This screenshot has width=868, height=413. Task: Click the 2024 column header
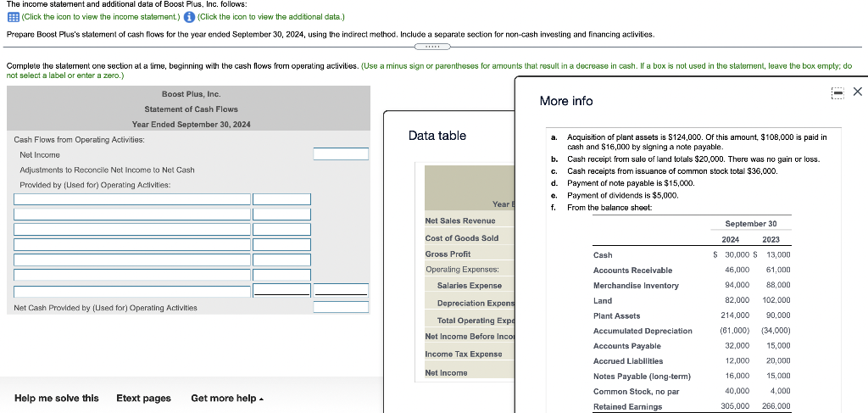[731, 240]
